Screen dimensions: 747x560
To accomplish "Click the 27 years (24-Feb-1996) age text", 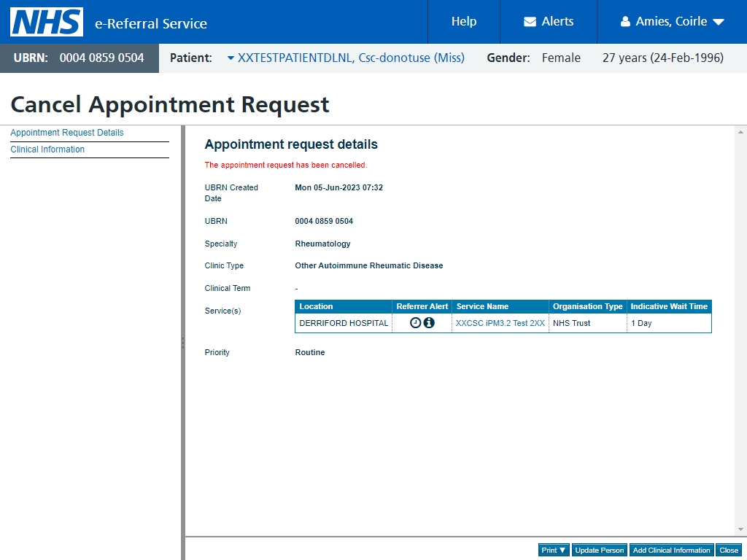I will pyautogui.click(x=662, y=58).
